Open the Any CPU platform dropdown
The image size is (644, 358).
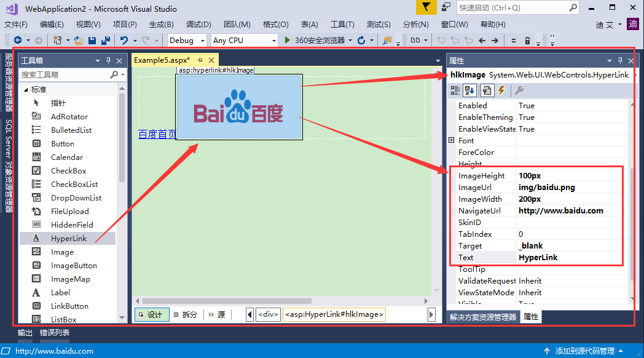(x=273, y=41)
